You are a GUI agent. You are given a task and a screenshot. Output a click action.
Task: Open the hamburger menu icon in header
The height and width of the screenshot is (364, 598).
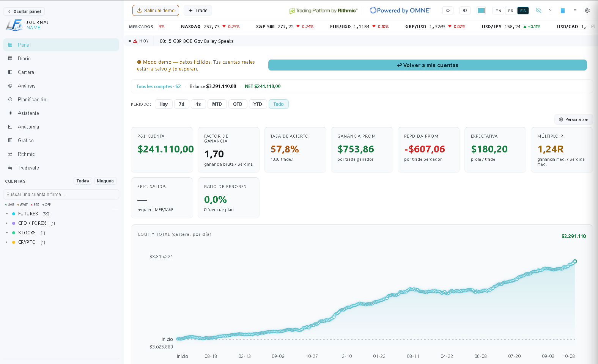point(575,11)
